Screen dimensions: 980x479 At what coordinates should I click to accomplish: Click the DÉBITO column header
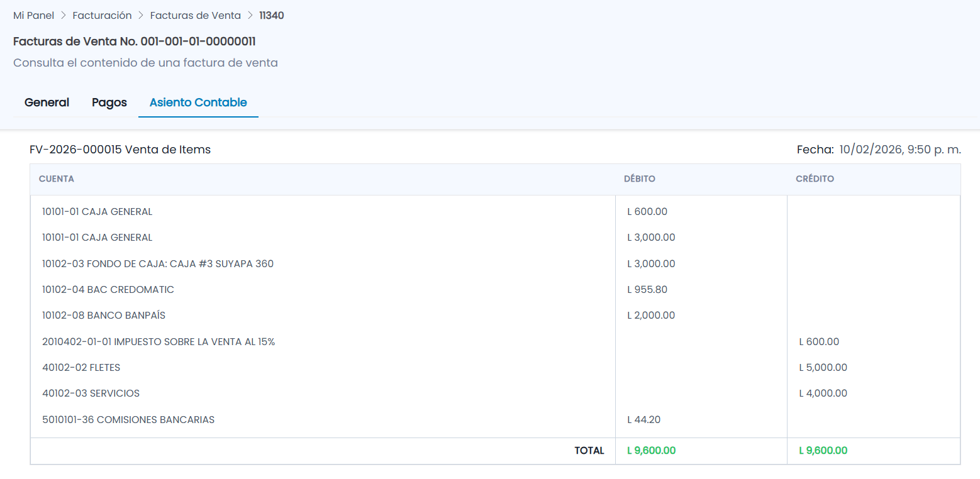(x=640, y=179)
